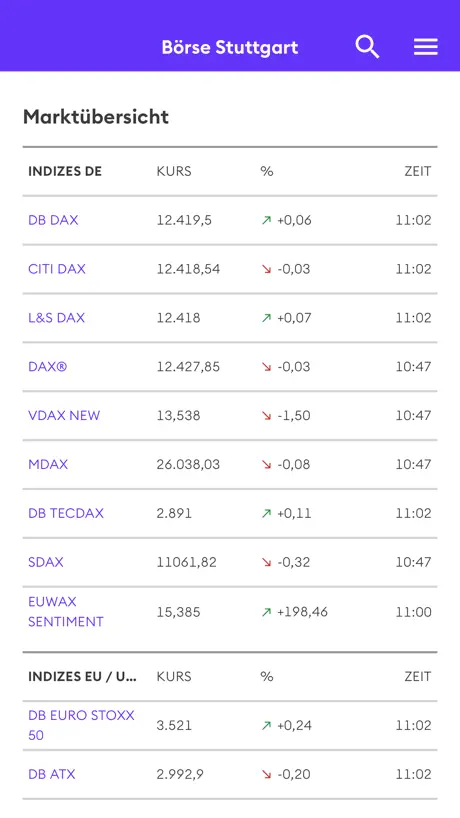Open the search magnifier icon
Screen dimensions: 460x818
[367, 47]
